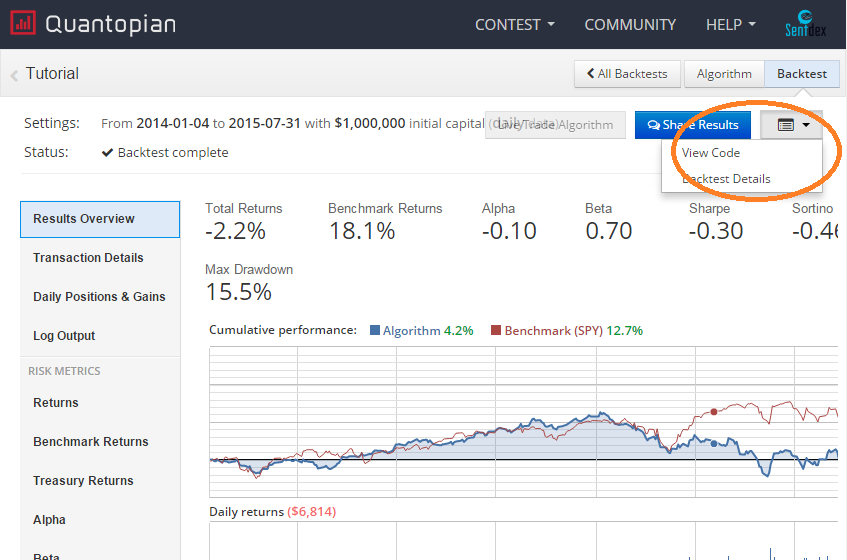847x560 pixels.
Task: Open Daily Positions & Gains section
Action: click(99, 297)
